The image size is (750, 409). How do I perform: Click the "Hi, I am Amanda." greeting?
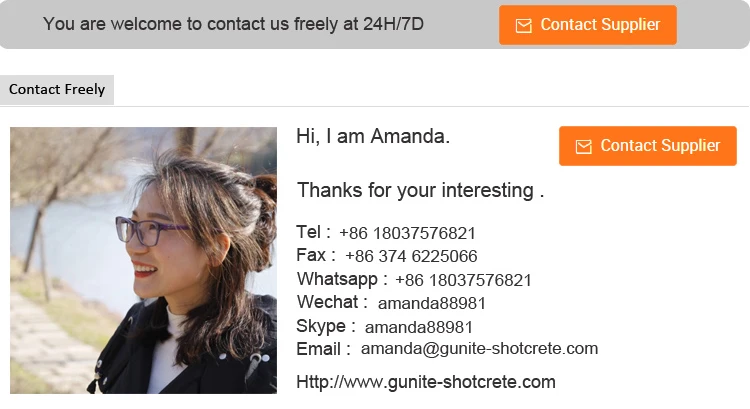(x=373, y=137)
